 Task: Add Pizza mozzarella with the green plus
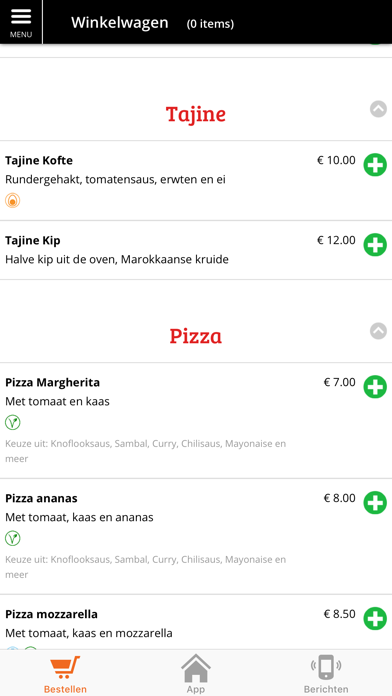point(375,618)
